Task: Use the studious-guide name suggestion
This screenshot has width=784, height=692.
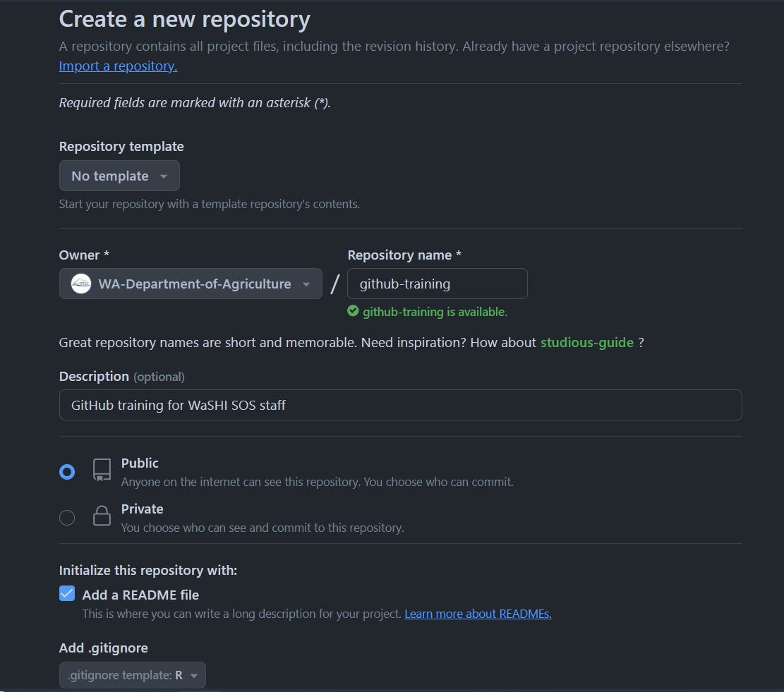Action: (x=587, y=343)
